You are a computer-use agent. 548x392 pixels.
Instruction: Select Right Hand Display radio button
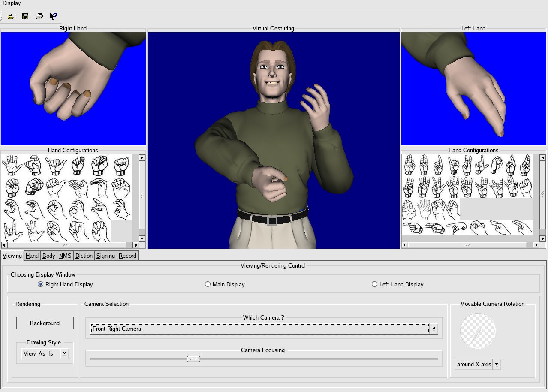(41, 284)
